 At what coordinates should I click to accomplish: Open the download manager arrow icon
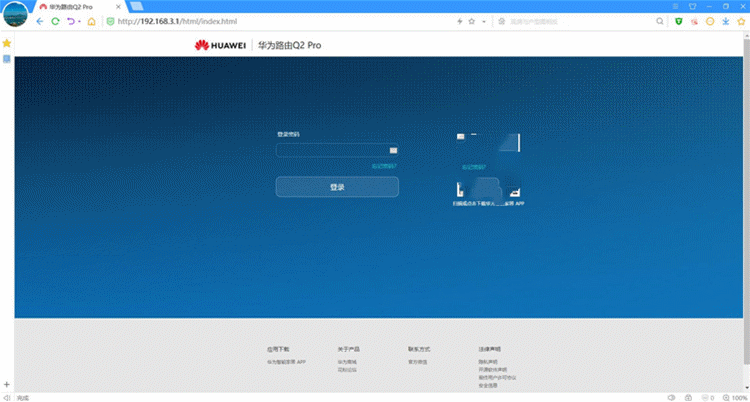point(725,21)
